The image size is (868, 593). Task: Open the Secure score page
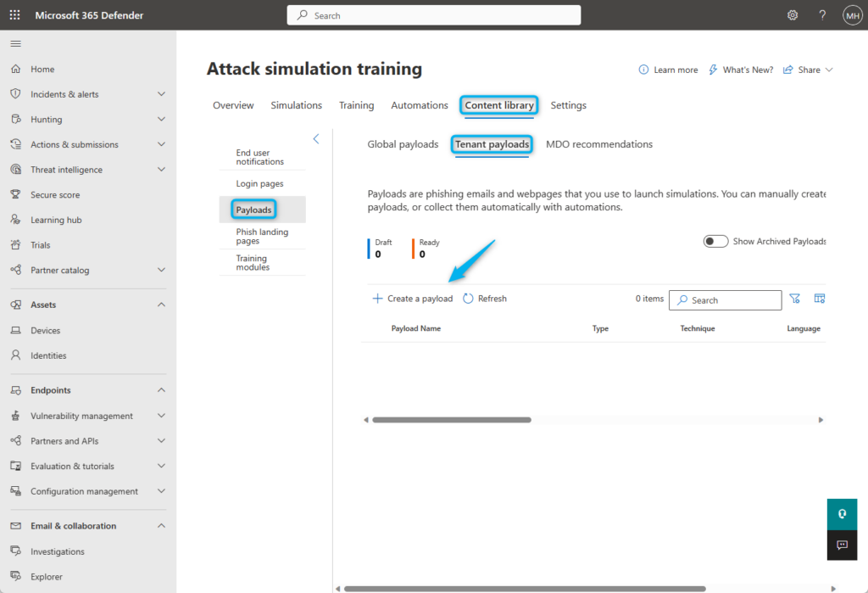(x=16, y=194)
